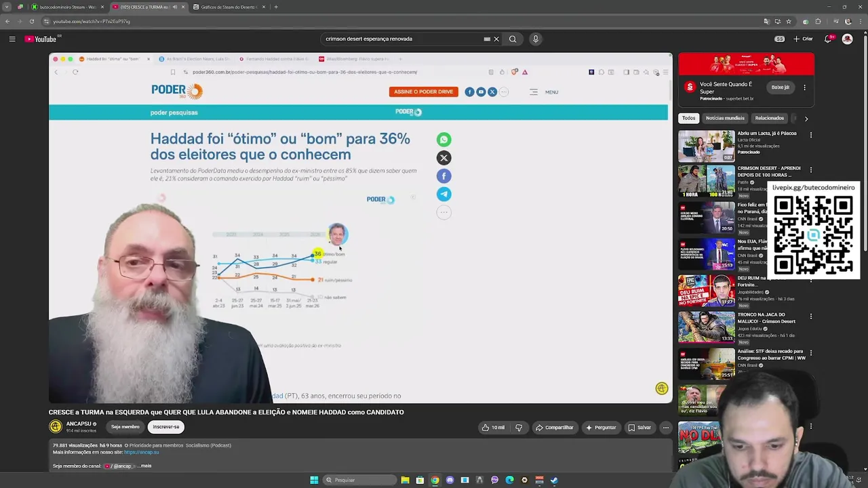Clear the YouTube search box text
Screen dimensions: 868x488
[x=496, y=39]
